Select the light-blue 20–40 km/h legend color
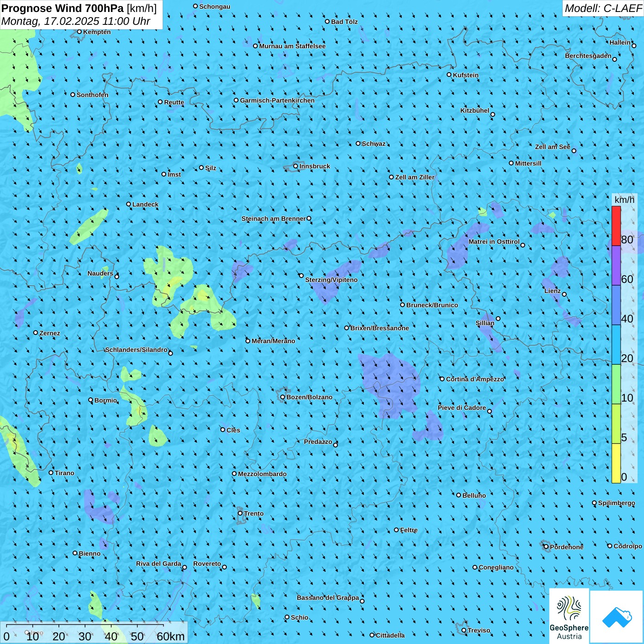This screenshot has width=644, height=644. click(x=616, y=345)
